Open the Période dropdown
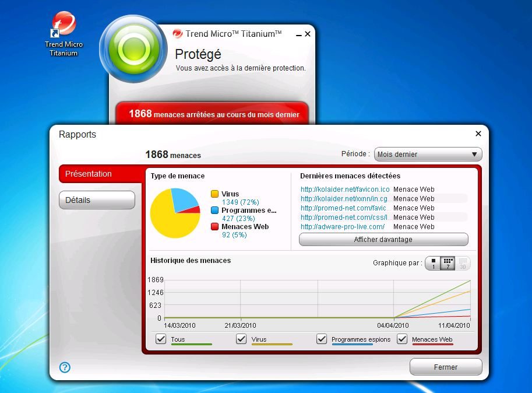The image size is (532, 393). (x=428, y=155)
